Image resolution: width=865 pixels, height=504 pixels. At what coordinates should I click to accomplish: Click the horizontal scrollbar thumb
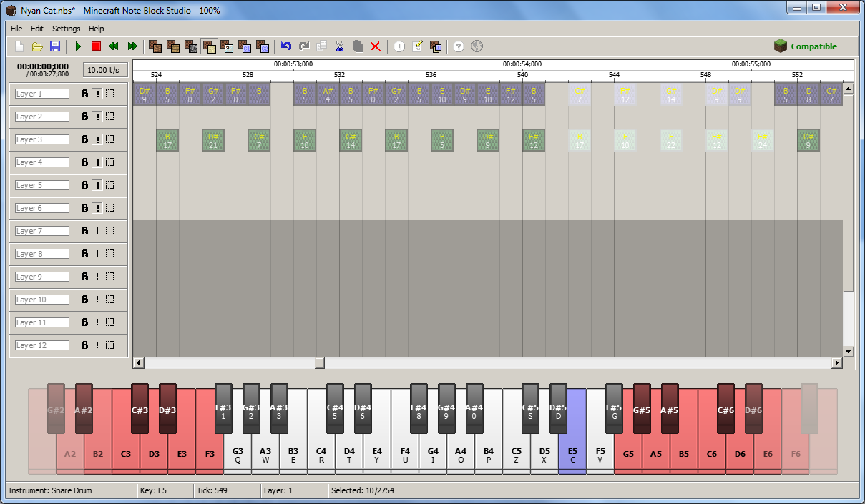320,363
